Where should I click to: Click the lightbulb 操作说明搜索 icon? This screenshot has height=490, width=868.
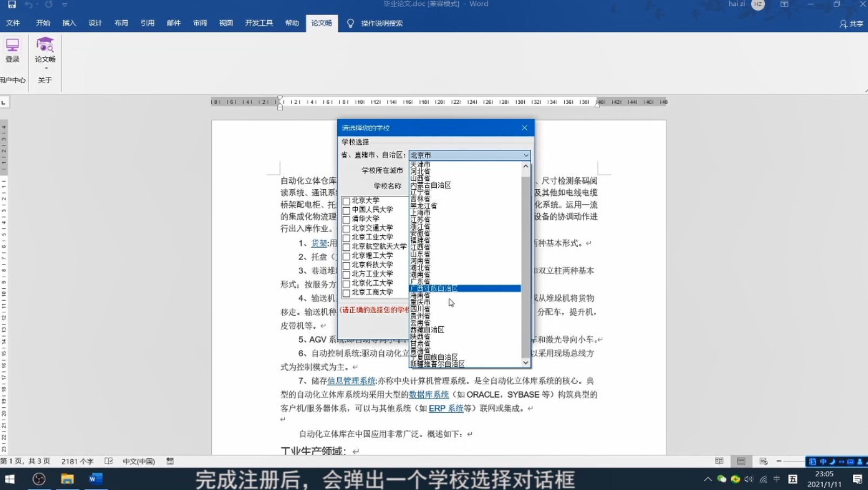(x=350, y=23)
